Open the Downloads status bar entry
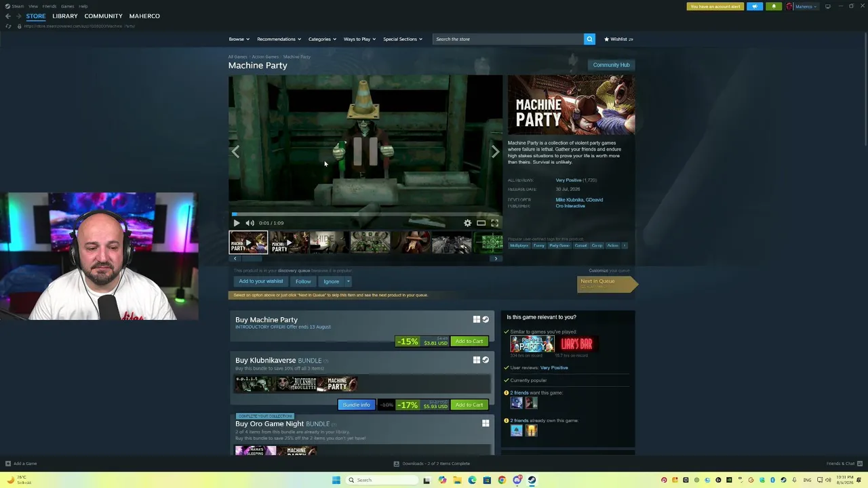 click(x=432, y=464)
